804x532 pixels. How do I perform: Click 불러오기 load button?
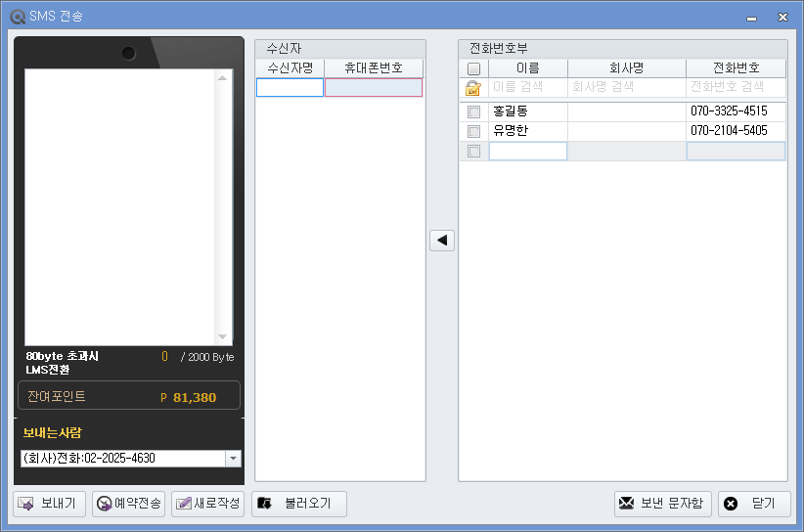299,504
